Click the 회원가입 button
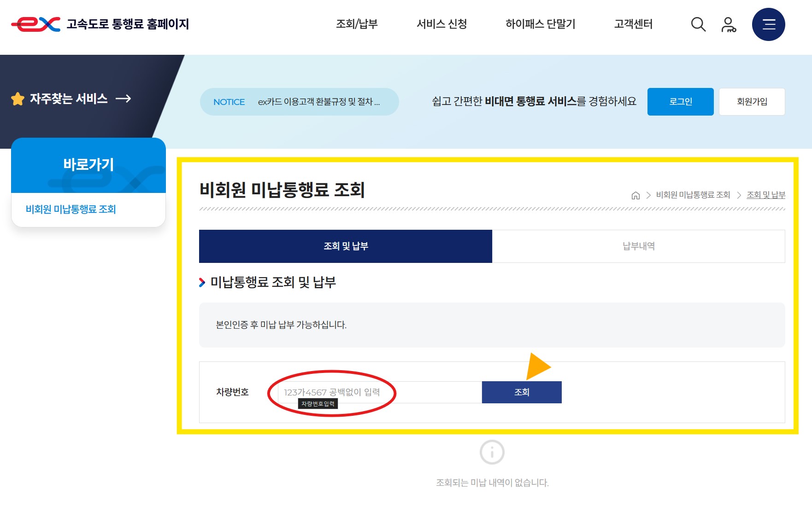The height and width of the screenshot is (506, 812). click(752, 101)
